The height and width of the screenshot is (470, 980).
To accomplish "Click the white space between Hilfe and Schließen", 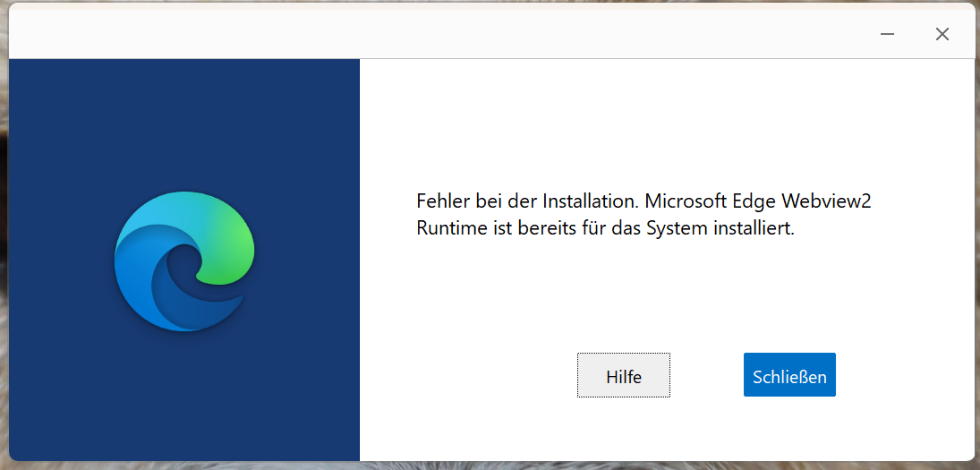I will [707, 375].
